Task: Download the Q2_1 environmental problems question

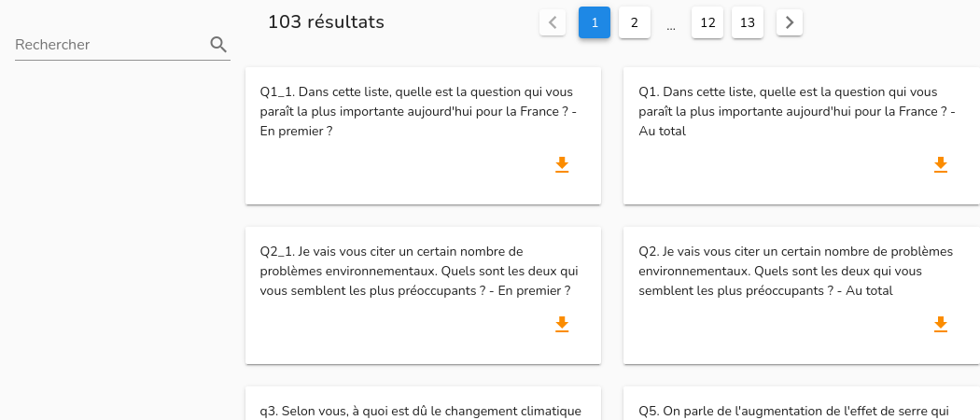Action: point(562,325)
